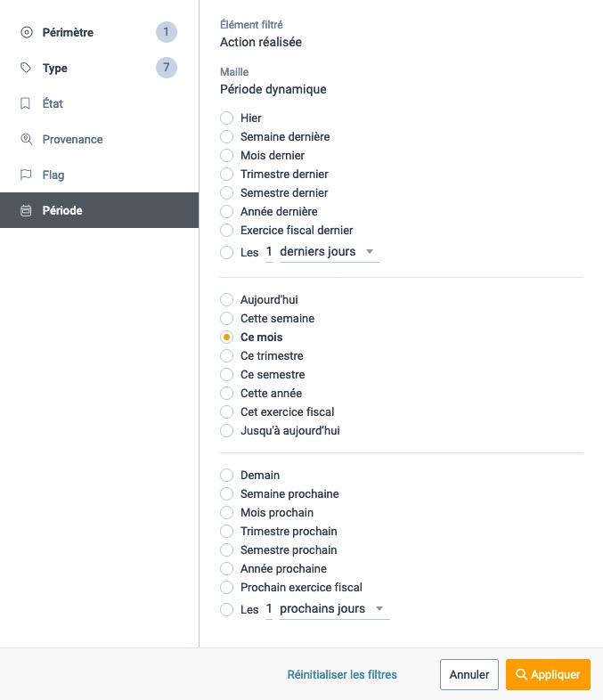
Task: Open the derniers jours dropdown
Action: (330, 252)
